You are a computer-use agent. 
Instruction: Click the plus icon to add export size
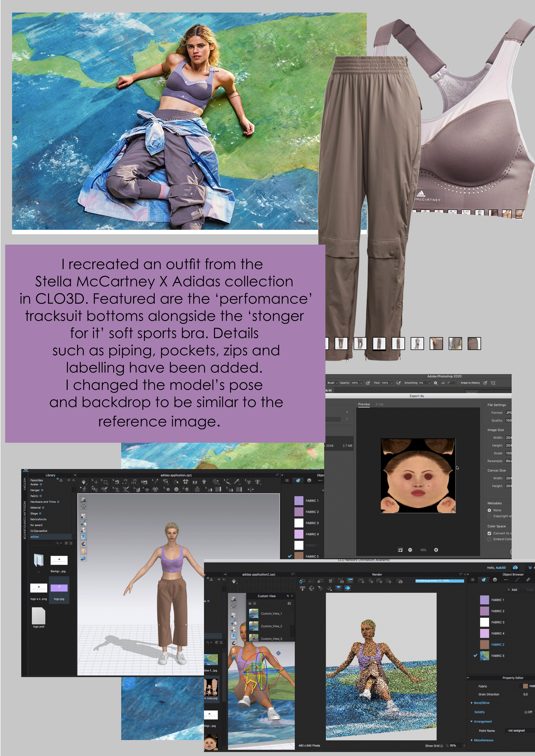pyautogui.click(x=347, y=412)
